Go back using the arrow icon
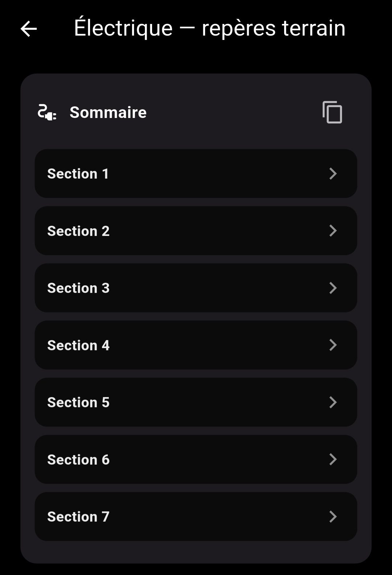392x575 pixels. [x=29, y=29]
